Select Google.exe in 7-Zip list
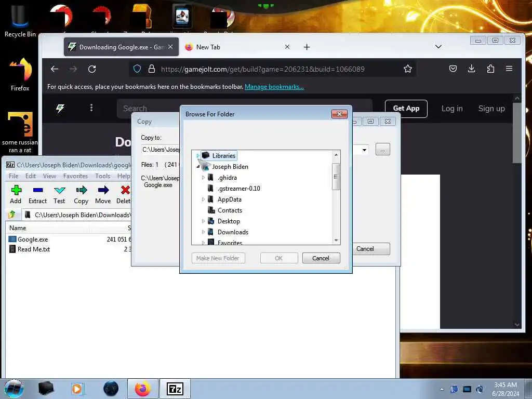 pyautogui.click(x=33, y=240)
